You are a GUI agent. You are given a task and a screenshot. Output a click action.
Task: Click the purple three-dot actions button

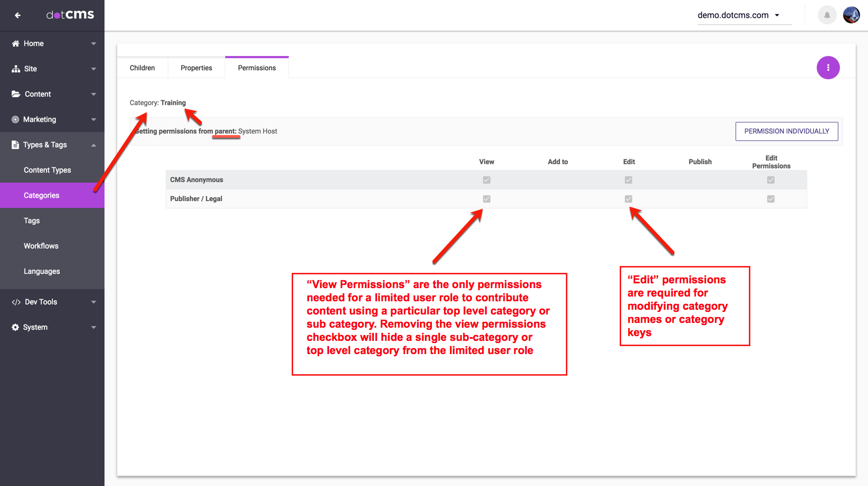click(828, 68)
